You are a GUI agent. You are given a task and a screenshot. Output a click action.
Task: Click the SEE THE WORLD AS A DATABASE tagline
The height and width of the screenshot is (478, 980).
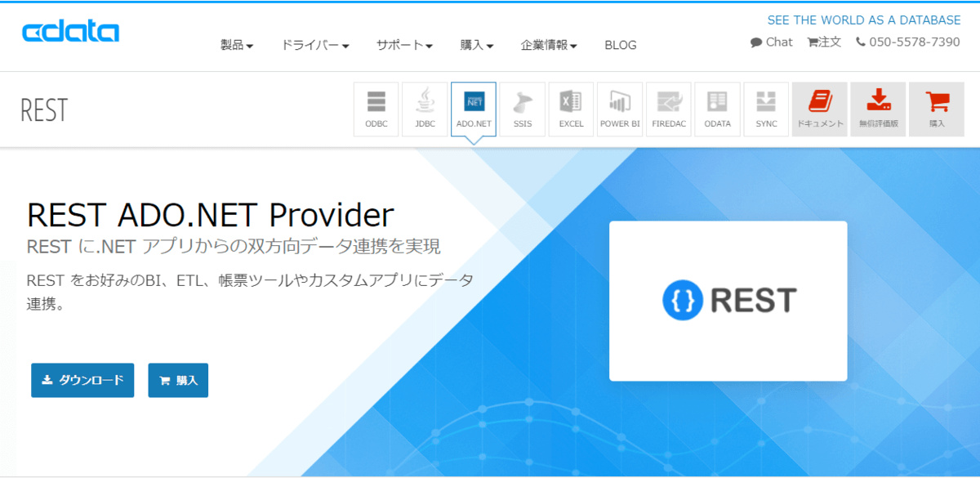tap(864, 20)
